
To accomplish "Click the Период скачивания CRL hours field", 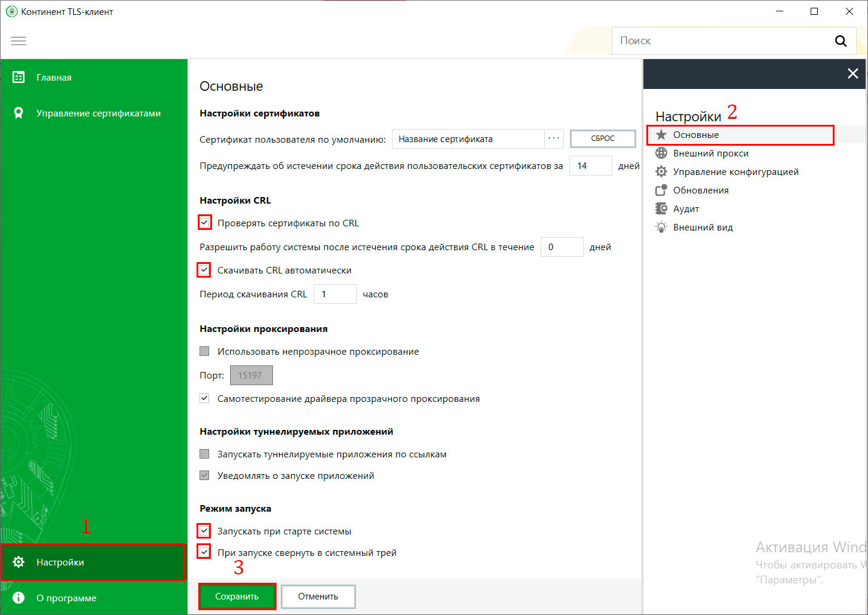I will [335, 294].
